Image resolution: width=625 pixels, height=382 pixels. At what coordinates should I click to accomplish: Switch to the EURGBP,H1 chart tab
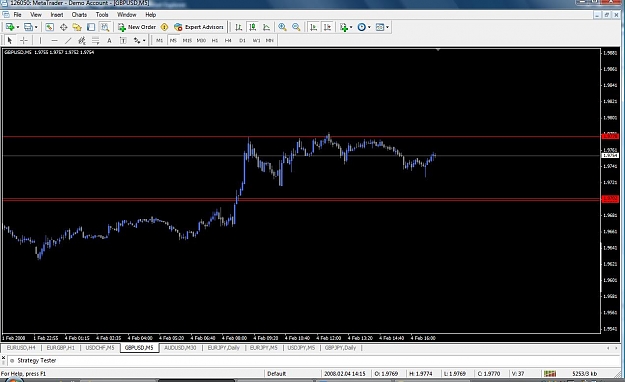(61, 348)
